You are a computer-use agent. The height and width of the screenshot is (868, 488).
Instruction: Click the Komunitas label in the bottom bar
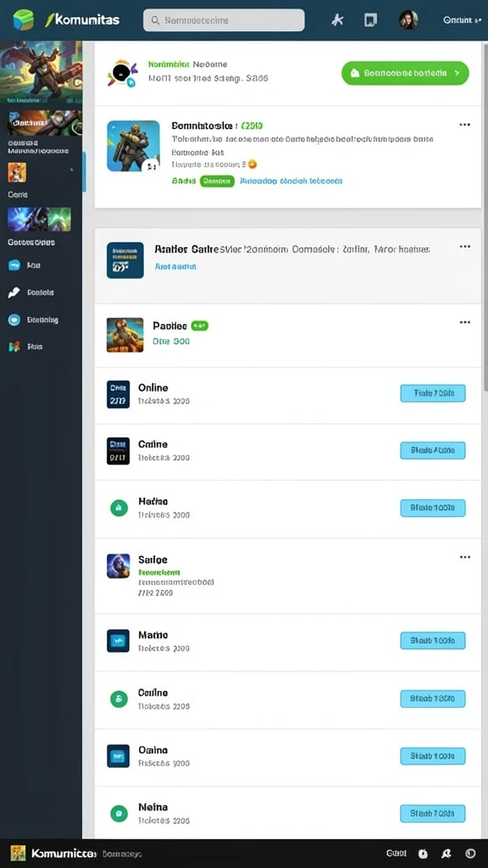point(64,854)
